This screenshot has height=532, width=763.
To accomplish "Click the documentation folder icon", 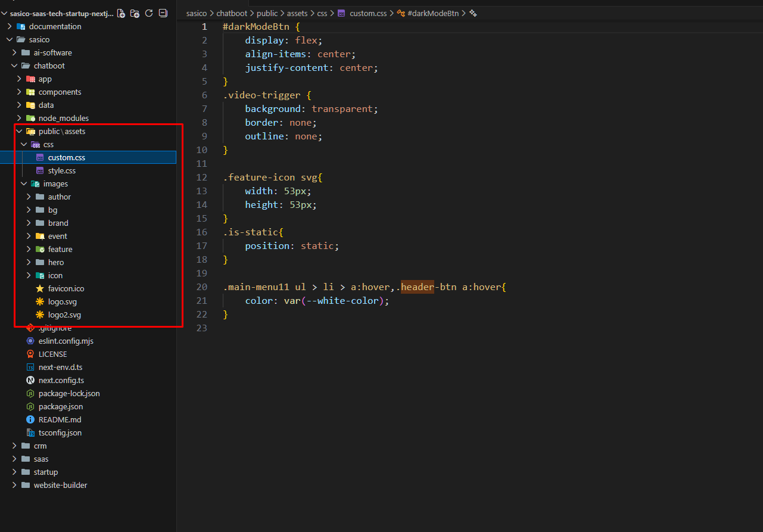I will point(21,26).
